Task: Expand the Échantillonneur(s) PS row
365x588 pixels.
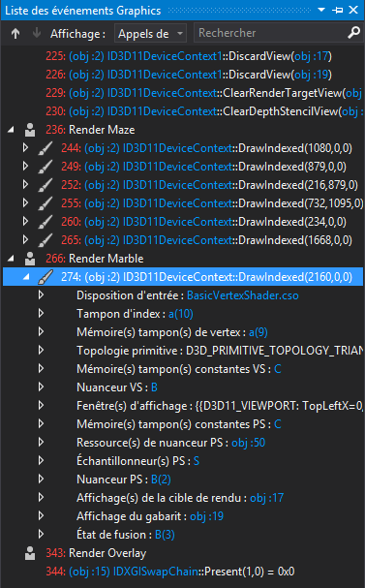Action: click(x=42, y=460)
